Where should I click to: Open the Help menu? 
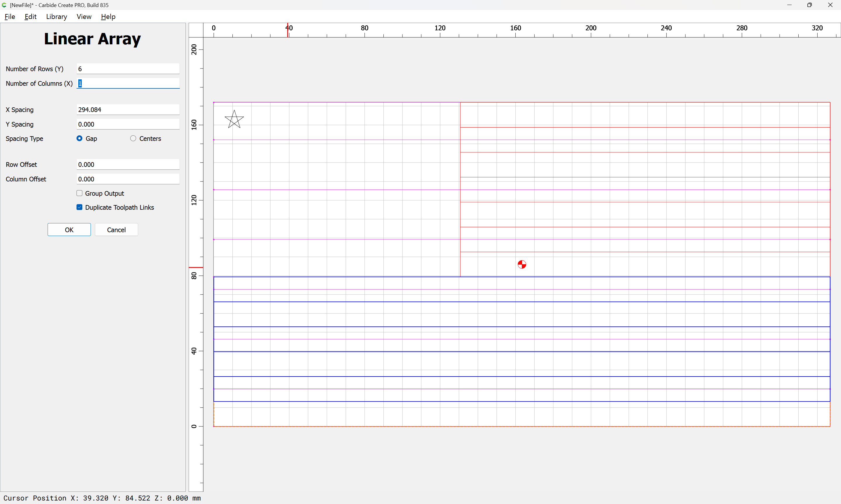[x=108, y=17]
